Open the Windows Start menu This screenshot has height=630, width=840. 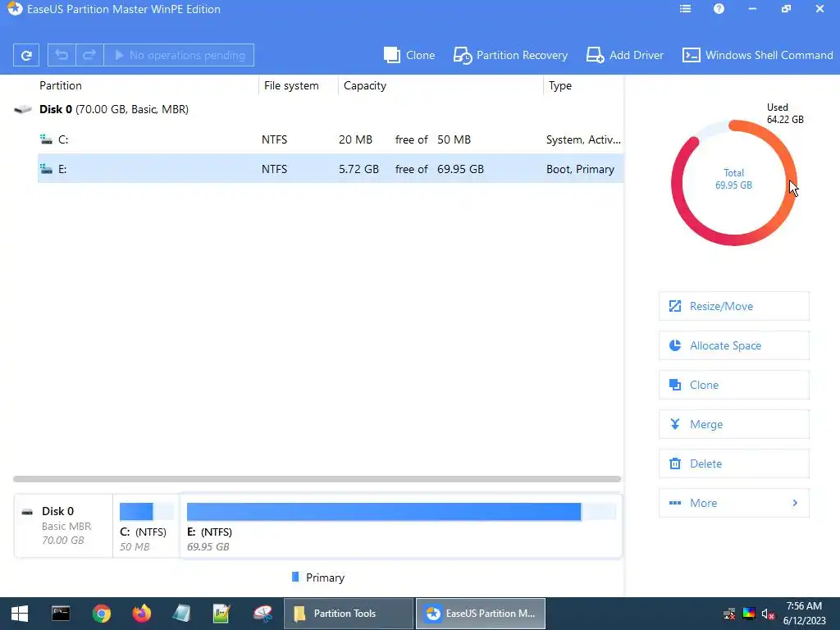(x=20, y=614)
